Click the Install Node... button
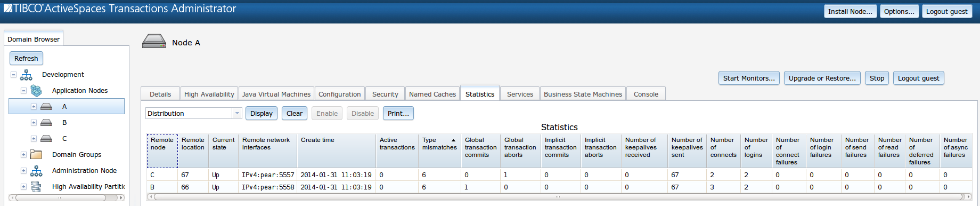 point(850,11)
